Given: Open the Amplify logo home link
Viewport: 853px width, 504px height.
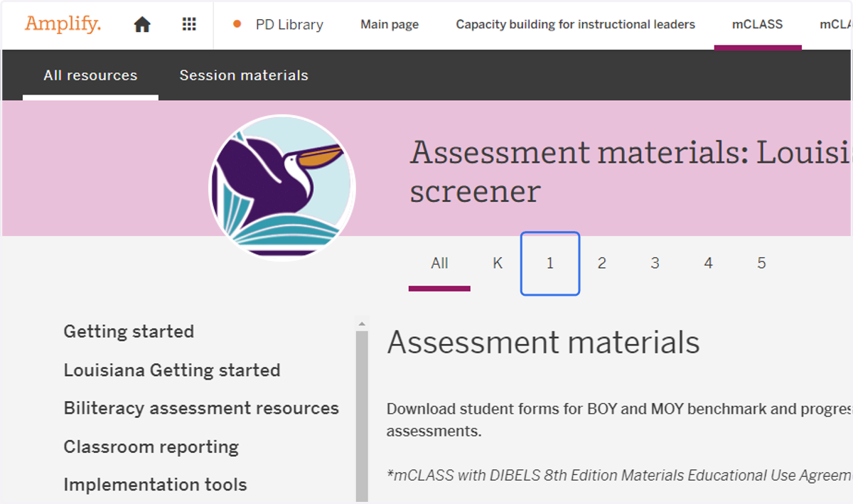Looking at the screenshot, I should pyautogui.click(x=63, y=24).
